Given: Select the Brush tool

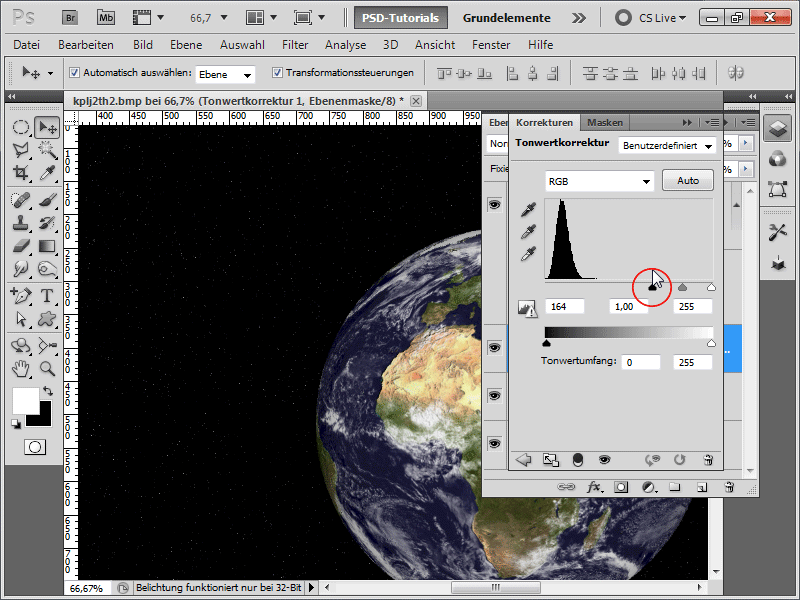Looking at the screenshot, I should pyautogui.click(x=47, y=200).
